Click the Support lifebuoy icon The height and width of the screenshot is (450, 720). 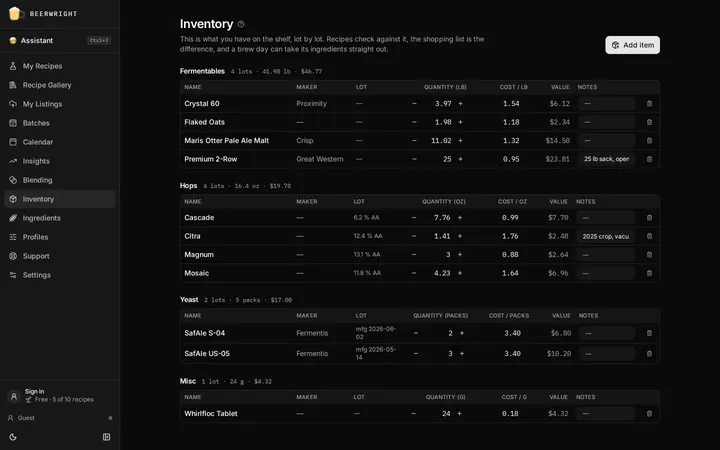(x=13, y=256)
